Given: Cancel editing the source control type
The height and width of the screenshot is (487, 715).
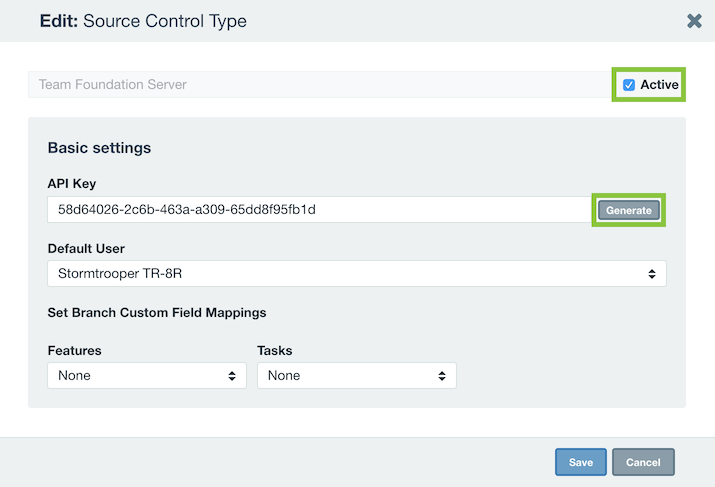Looking at the screenshot, I should click(x=643, y=462).
